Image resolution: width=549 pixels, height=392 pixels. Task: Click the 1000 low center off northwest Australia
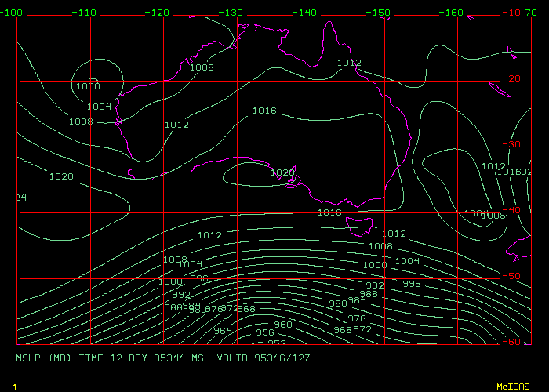coord(87,86)
